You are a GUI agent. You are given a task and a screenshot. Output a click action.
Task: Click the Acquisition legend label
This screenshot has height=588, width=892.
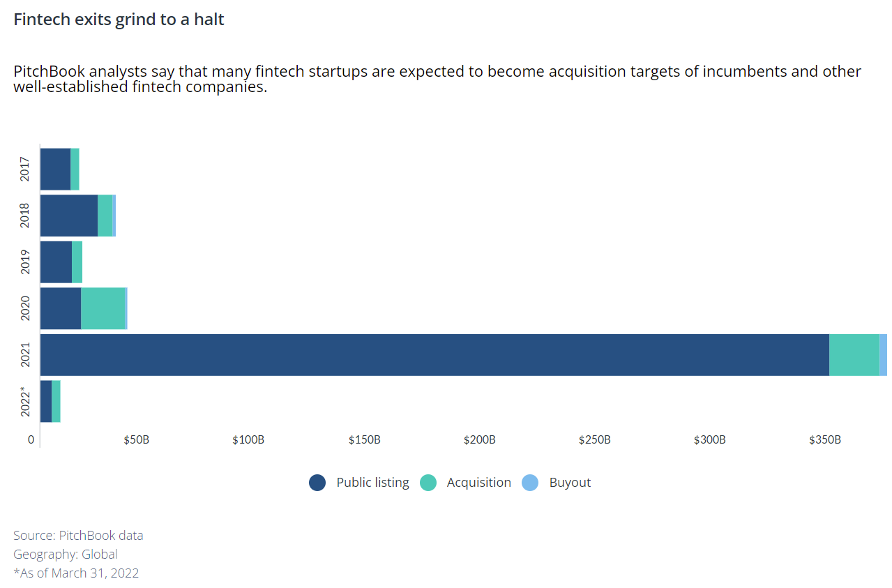coord(478,483)
